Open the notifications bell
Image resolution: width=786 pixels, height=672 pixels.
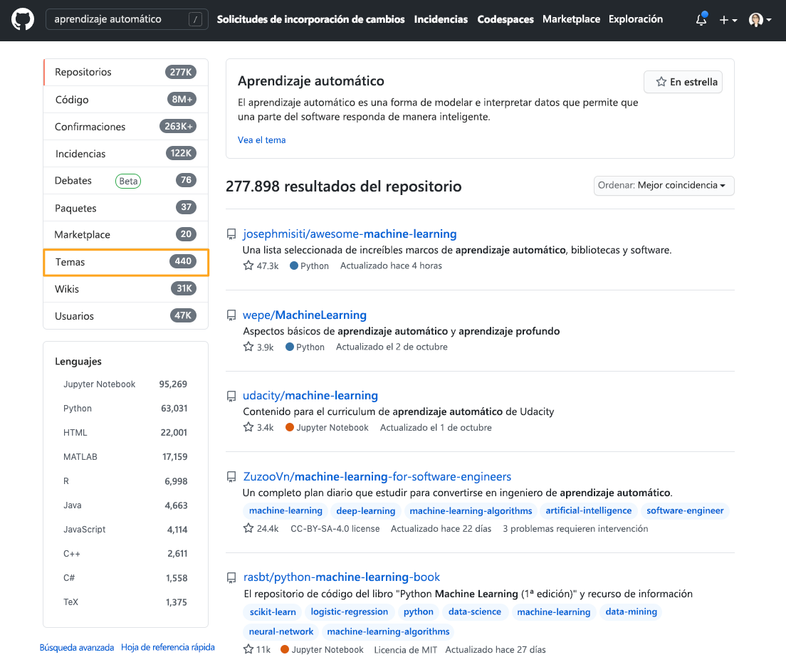coord(701,19)
